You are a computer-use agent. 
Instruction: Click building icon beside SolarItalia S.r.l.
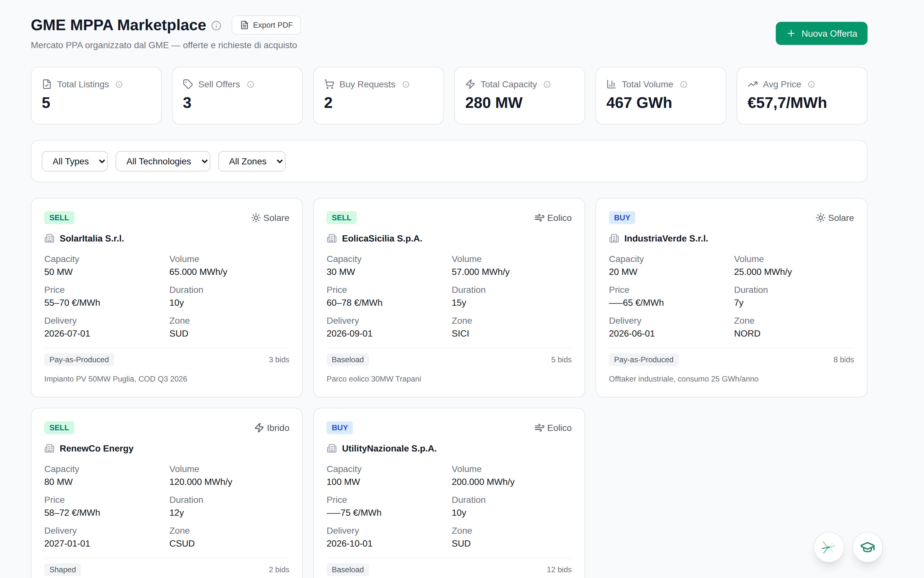49,239
